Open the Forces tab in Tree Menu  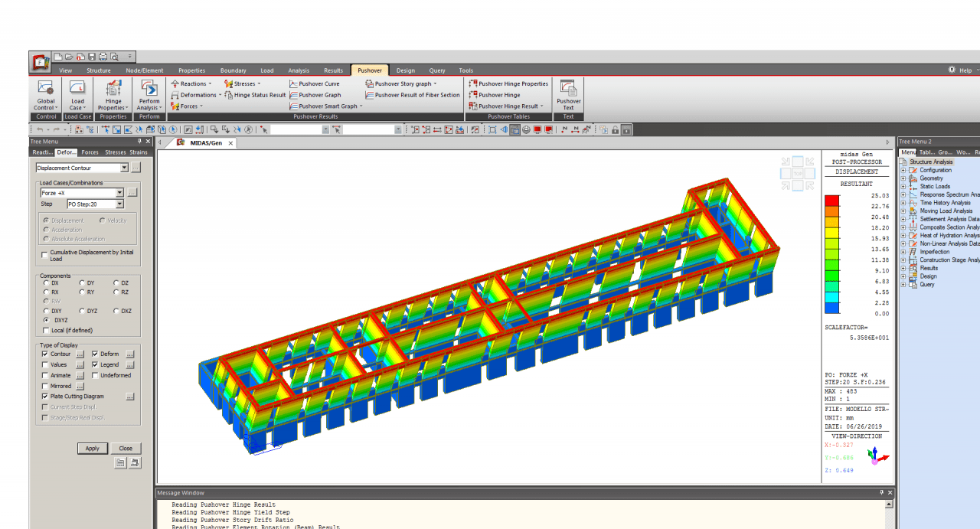pos(90,152)
